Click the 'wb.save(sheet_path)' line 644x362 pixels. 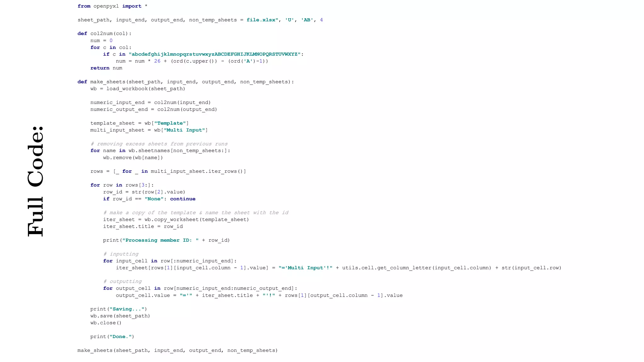click(x=120, y=316)
